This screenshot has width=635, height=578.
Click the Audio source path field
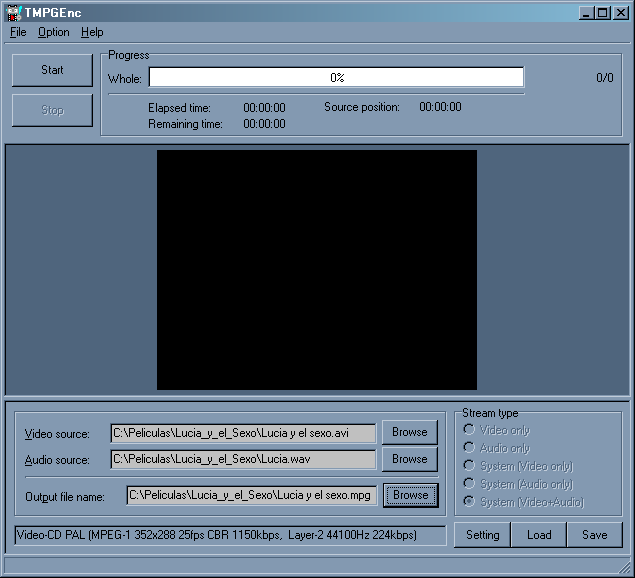tap(243, 460)
